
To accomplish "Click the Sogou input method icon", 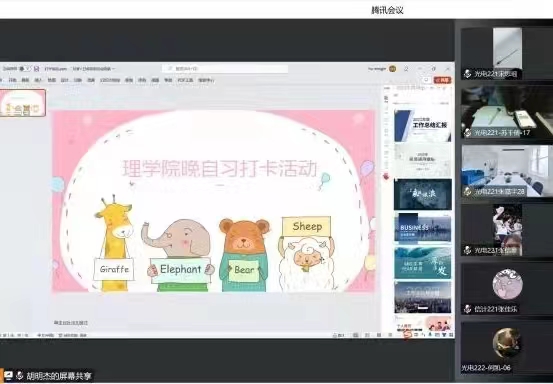I will pos(408,334).
